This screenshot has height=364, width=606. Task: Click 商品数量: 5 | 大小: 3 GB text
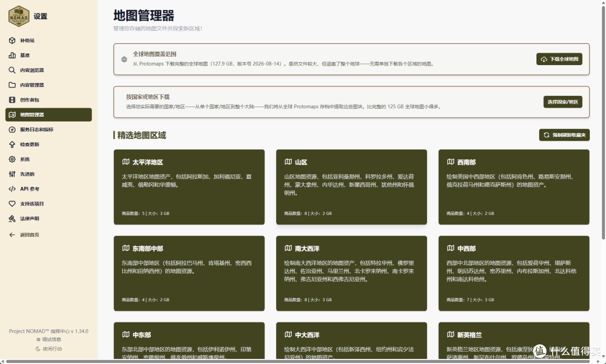(x=146, y=213)
